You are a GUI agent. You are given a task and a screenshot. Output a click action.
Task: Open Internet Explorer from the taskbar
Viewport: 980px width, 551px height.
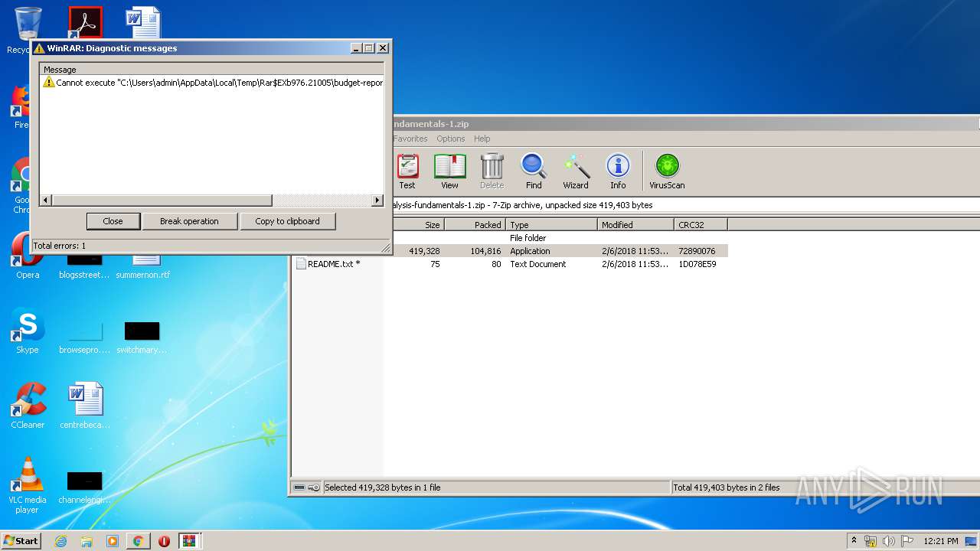coord(61,541)
